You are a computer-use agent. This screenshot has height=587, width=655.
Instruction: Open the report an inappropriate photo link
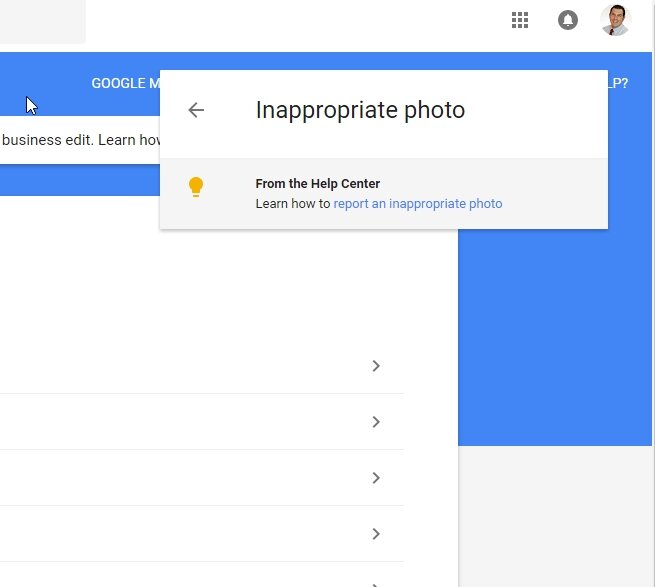[418, 204]
